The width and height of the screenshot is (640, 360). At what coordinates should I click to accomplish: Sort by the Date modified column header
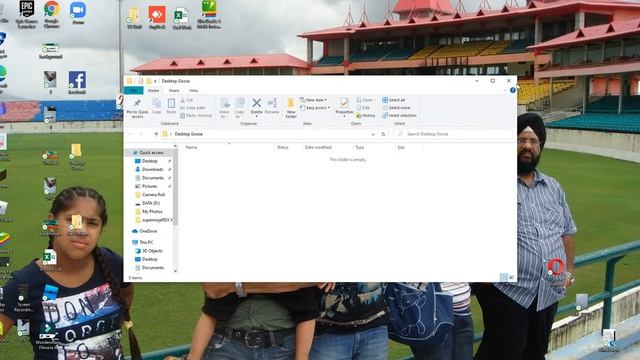point(318,147)
